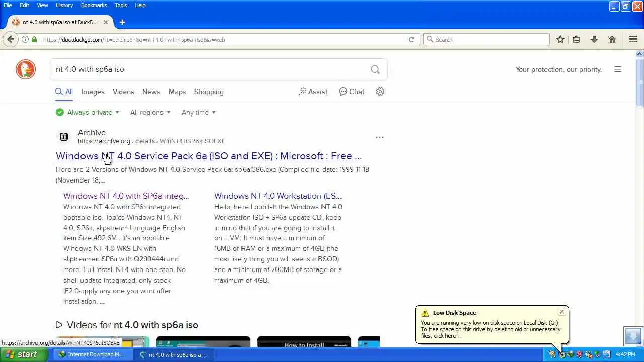Open the bookmarks list toolbar icon
This screenshot has height=362, width=644.
(x=576, y=39)
